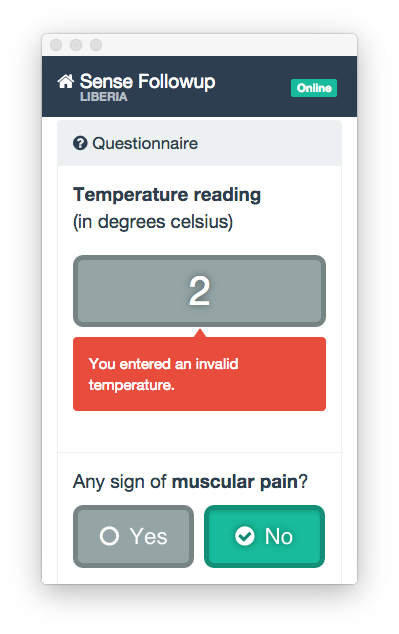Click the number 2 in temperature box
The width and height of the screenshot is (399, 634).
[199, 291]
